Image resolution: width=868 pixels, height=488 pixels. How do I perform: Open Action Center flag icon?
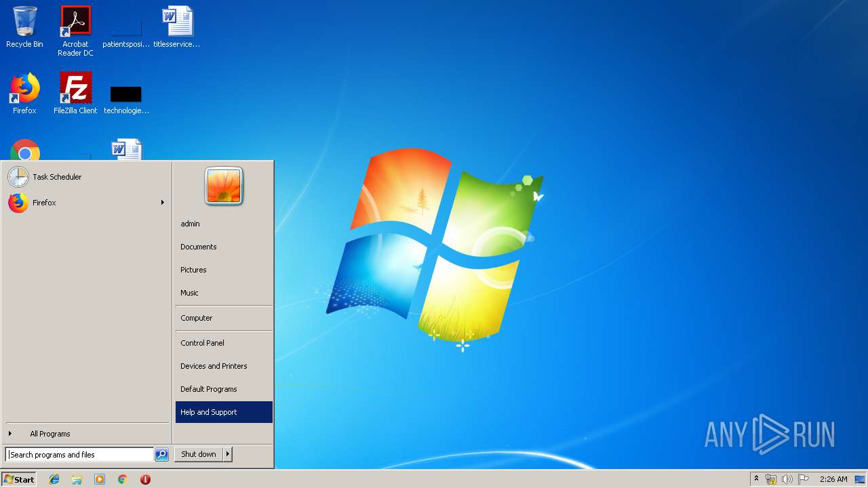pyautogui.click(x=803, y=479)
